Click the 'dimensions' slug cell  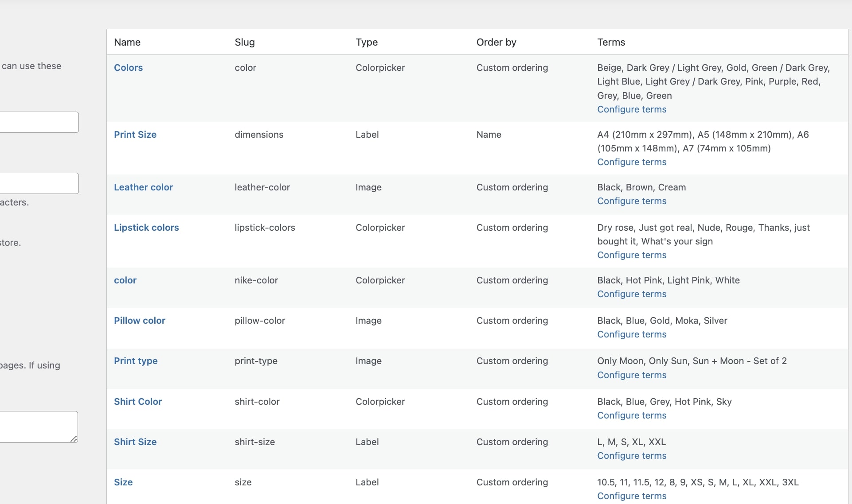click(259, 135)
